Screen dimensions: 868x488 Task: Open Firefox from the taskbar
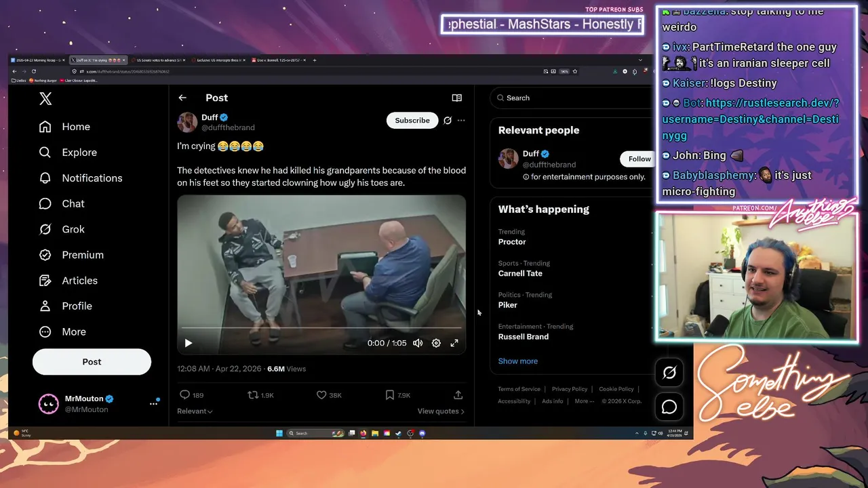point(363,433)
